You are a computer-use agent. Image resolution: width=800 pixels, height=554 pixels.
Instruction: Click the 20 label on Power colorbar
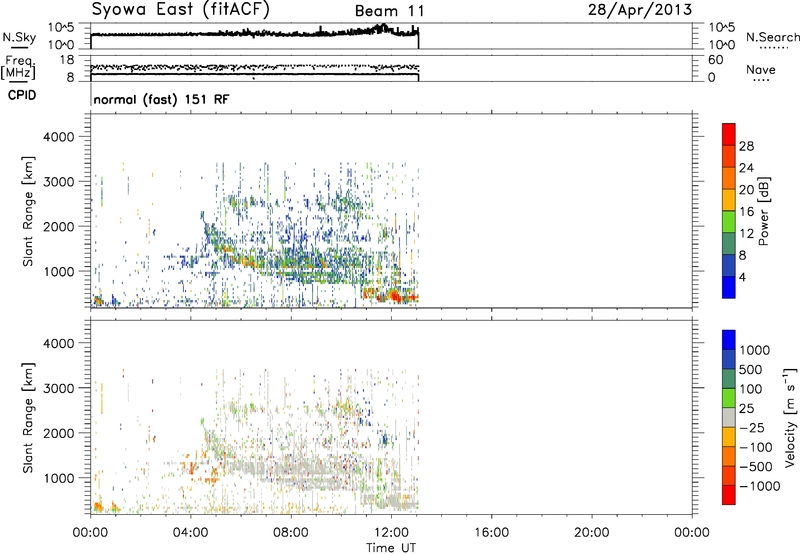[x=746, y=190]
